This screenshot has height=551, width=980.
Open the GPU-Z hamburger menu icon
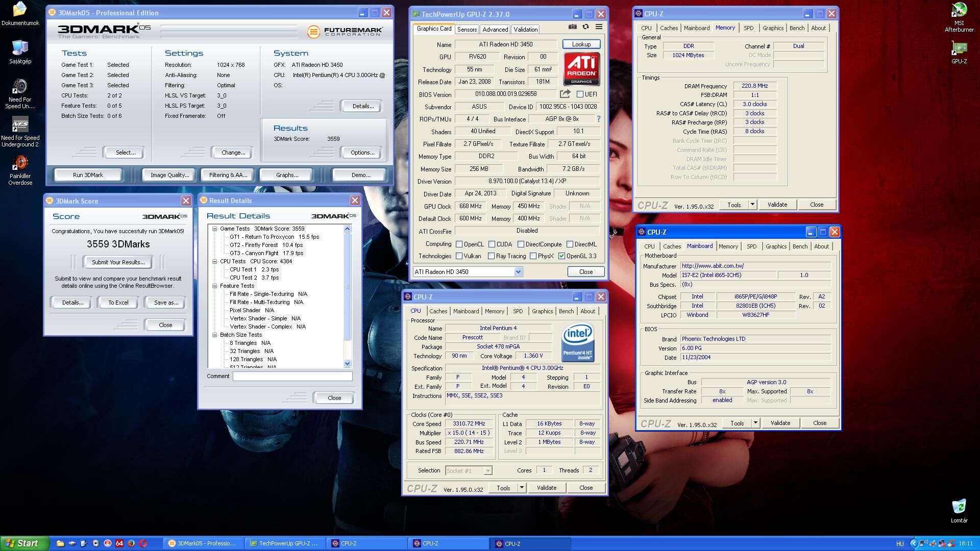click(x=599, y=27)
